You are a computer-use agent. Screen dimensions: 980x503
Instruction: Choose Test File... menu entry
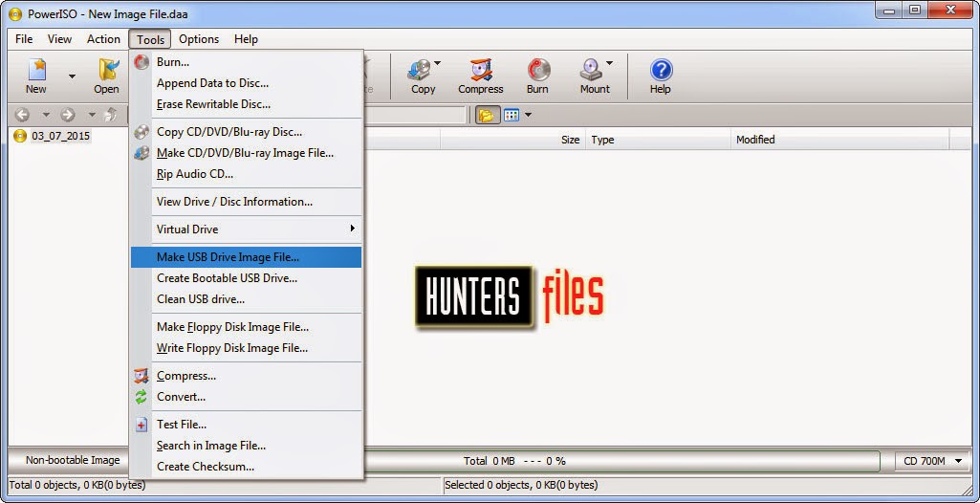click(x=247, y=425)
